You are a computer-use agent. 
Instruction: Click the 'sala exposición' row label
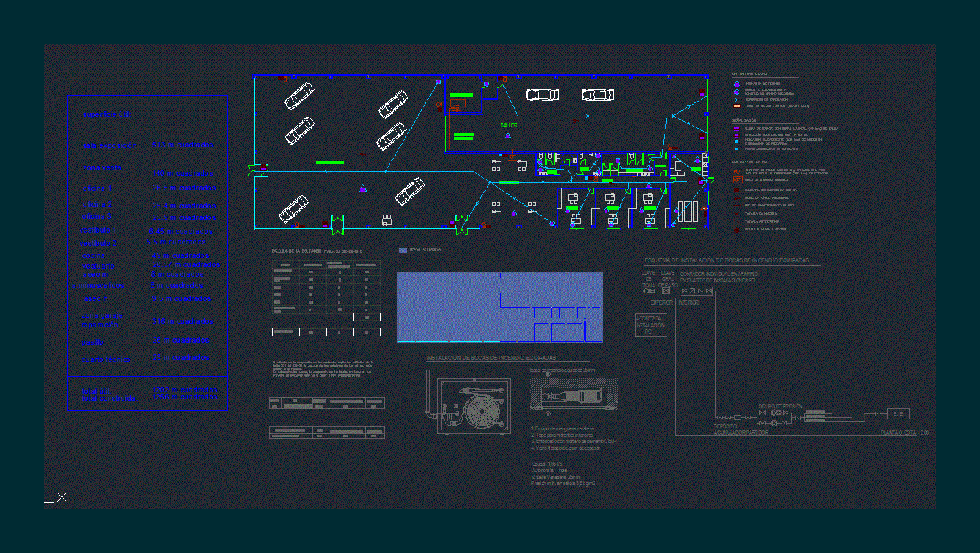coord(109,145)
